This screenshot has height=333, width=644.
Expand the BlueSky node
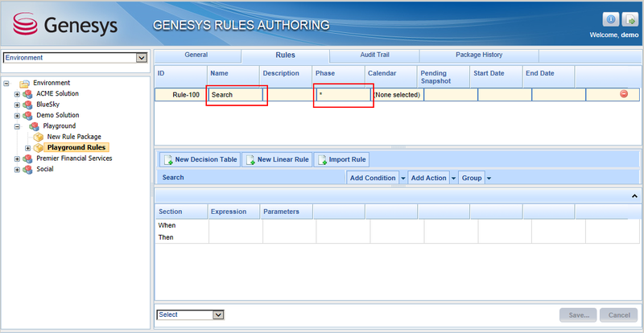pos(17,105)
